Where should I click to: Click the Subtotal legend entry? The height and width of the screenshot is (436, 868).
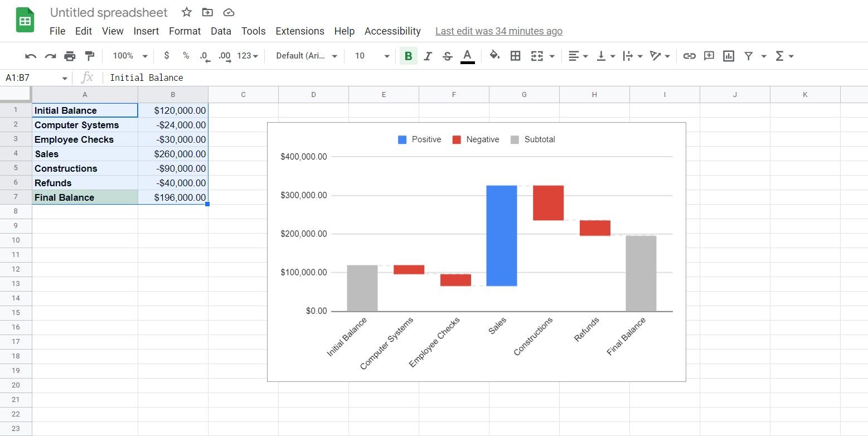click(533, 139)
